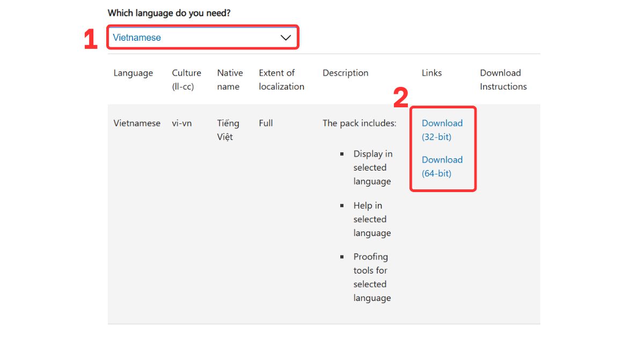This screenshot has height=338, width=644.
Task: Click the Native name column header
Action: click(x=230, y=79)
